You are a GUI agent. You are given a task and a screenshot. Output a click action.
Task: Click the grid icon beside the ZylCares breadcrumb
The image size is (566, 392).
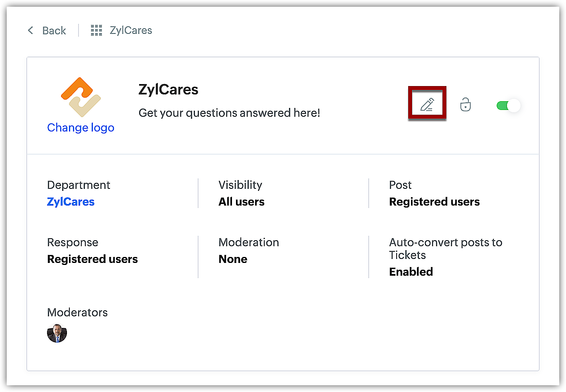[96, 30]
